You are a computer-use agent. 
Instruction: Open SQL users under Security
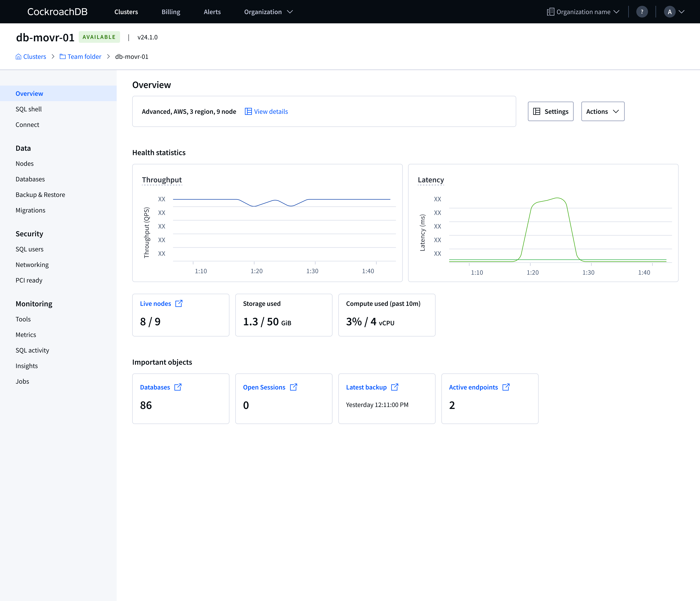(29, 249)
